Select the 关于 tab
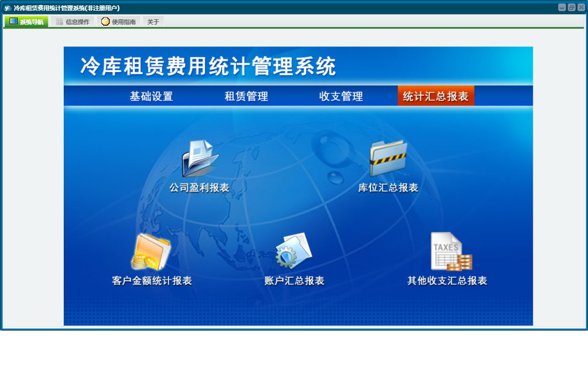Image resolution: width=588 pixels, height=383 pixels. point(153,22)
